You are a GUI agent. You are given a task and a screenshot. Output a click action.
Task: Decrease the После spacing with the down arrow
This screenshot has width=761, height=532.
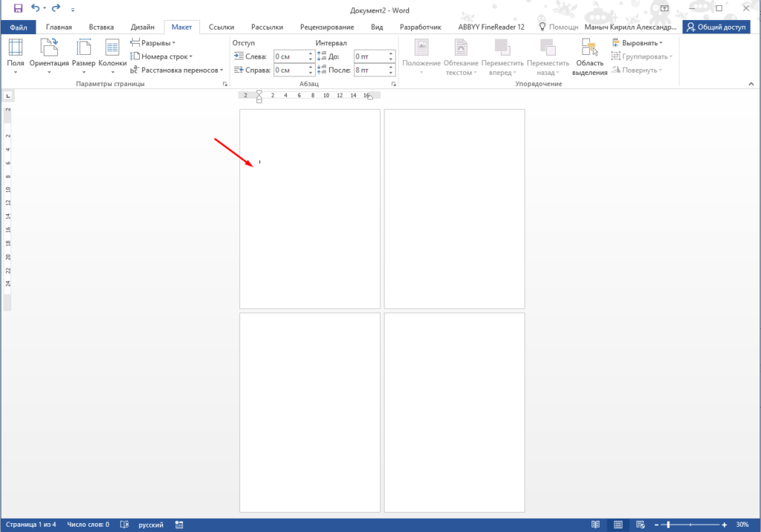pos(391,74)
